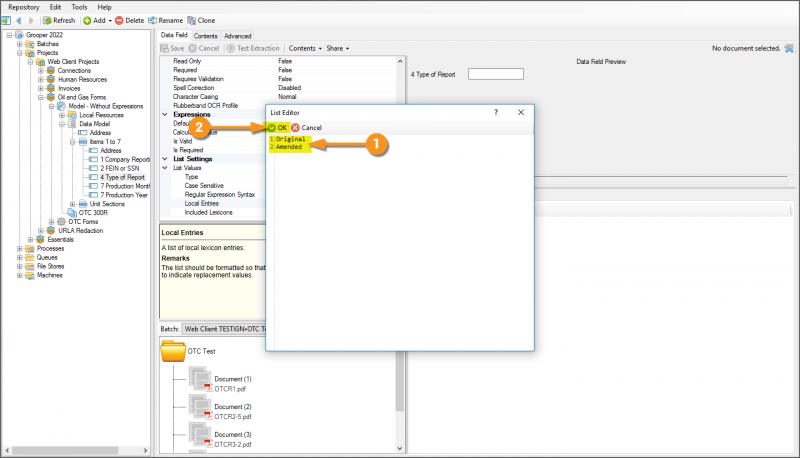
Task: Select the Essentials project node
Action: click(60, 240)
